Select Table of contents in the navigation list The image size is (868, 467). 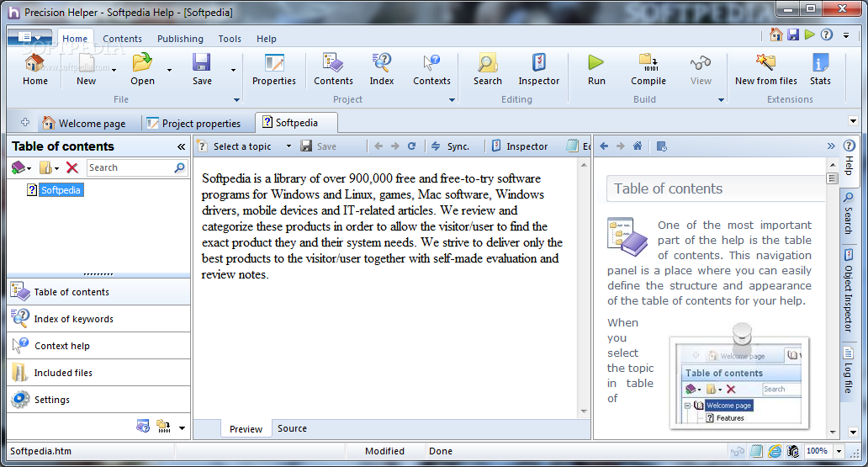[x=98, y=292]
